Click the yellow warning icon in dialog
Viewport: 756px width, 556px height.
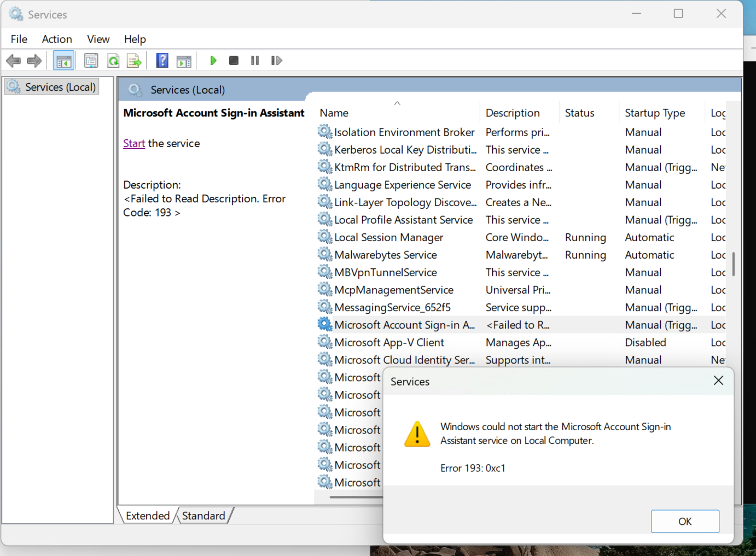coord(417,434)
